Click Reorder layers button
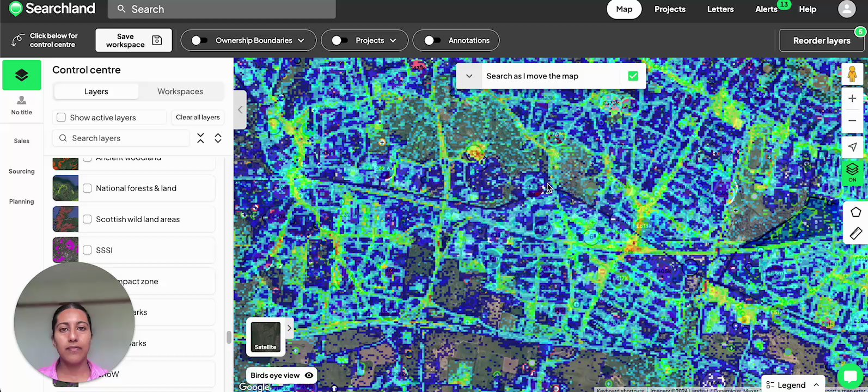The height and width of the screenshot is (392, 868). pyautogui.click(x=822, y=40)
